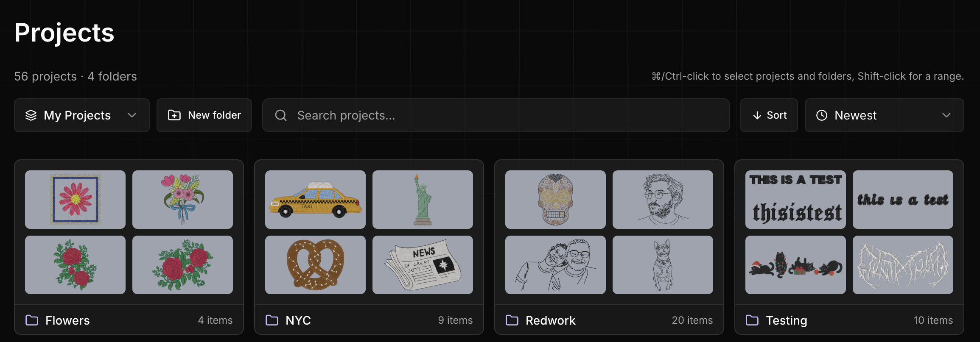This screenshot has height=342, width=980.
Task: Click the folder icon beside Testing
Action: tap(752, 320)
